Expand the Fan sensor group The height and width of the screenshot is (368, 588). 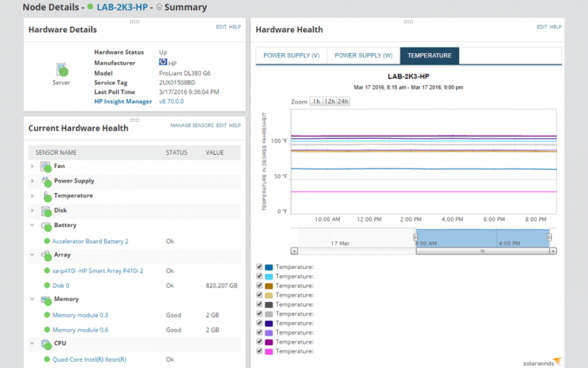click(32, 166)
